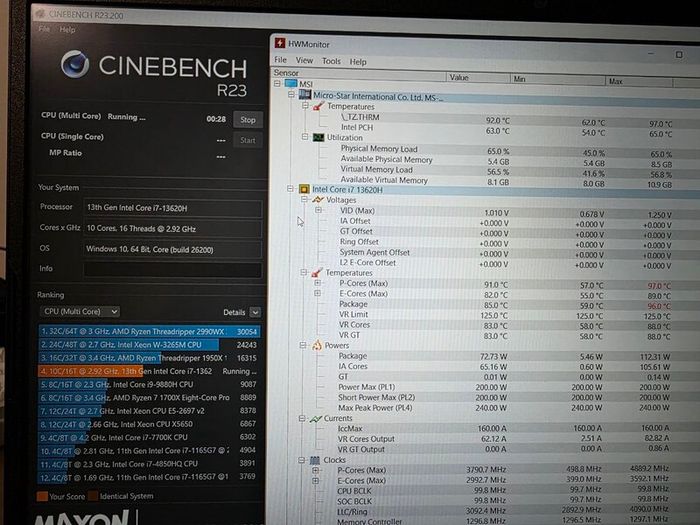Image resolution: width=700 pixels, height=525 pixels.
Task: Collapse the Powers section
Action: coord(303,345)
